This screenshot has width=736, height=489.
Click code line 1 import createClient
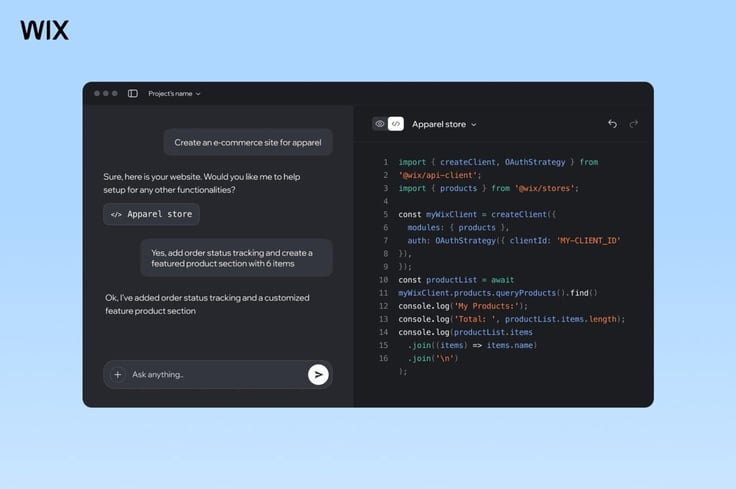[498, 162]
